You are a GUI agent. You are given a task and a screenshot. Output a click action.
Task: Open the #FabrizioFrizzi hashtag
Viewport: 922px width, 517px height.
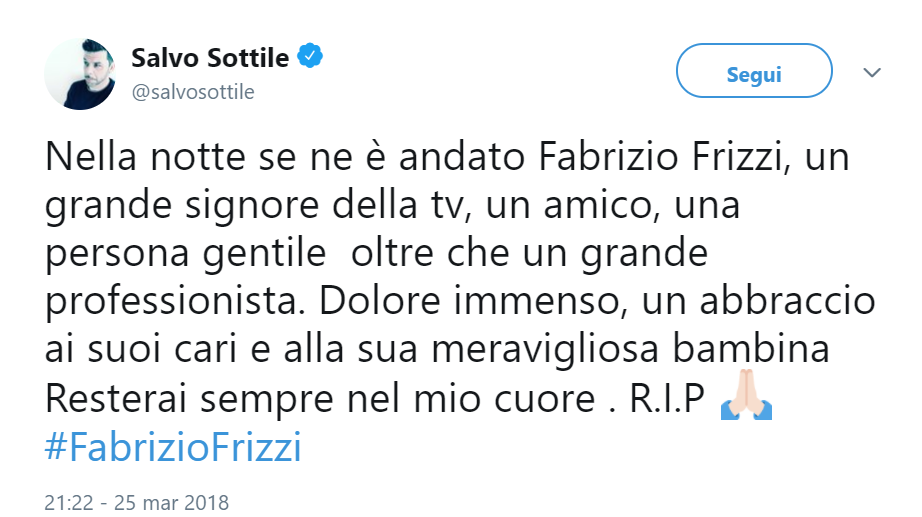pos(173,447)
